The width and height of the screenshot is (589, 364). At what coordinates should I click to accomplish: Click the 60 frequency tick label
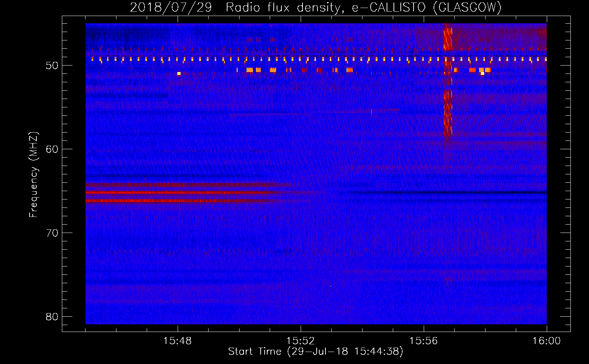(x=52, y=149)
